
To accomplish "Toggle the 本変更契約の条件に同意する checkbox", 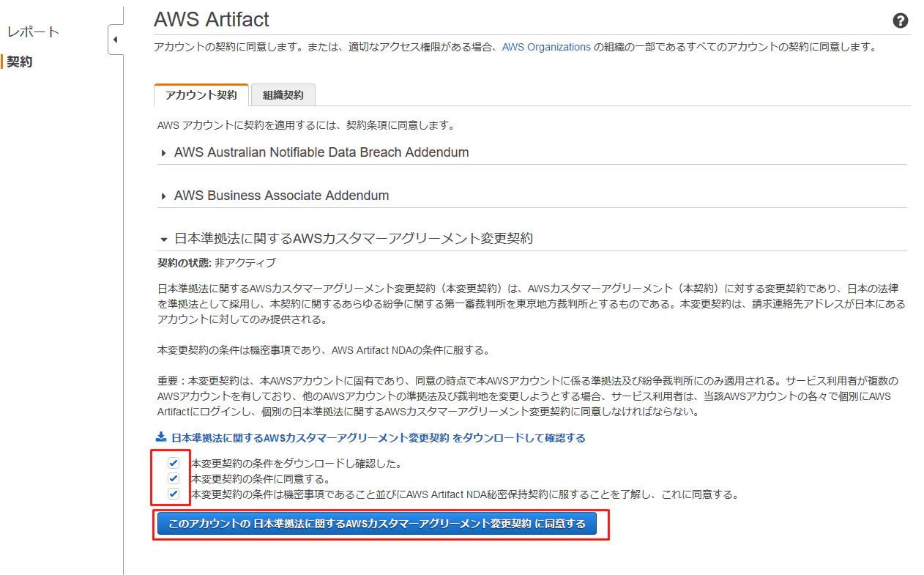I will pos(174,478).
